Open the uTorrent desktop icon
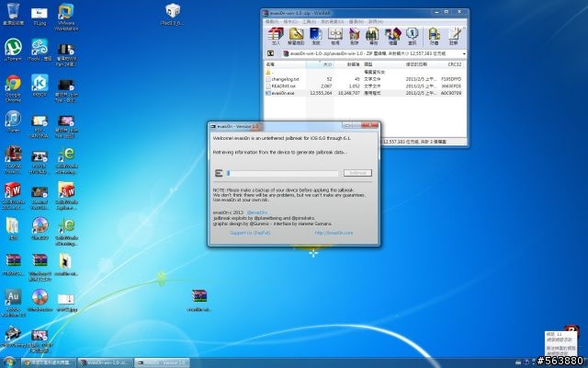588x368 pixels. (13, 49)
